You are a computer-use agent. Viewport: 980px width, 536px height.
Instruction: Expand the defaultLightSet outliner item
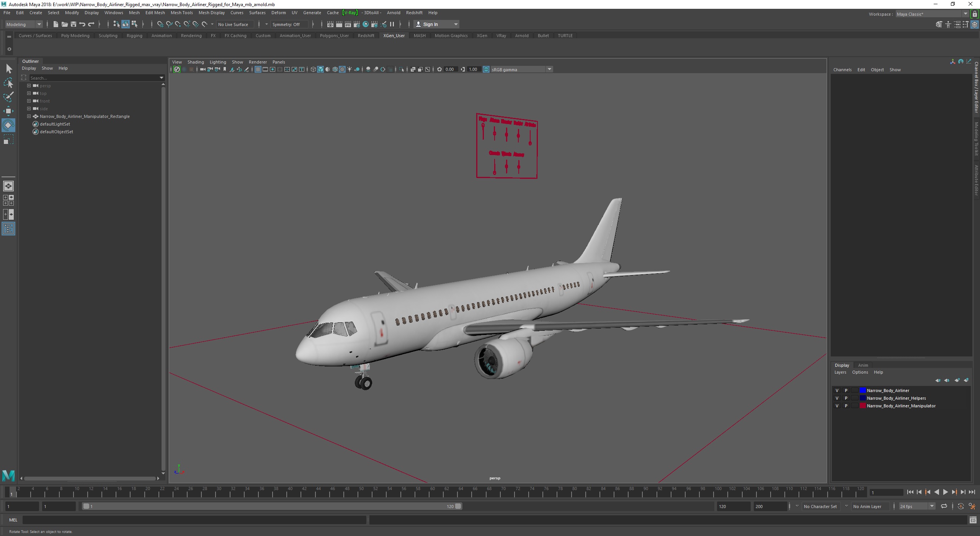(x=28, y=123)
